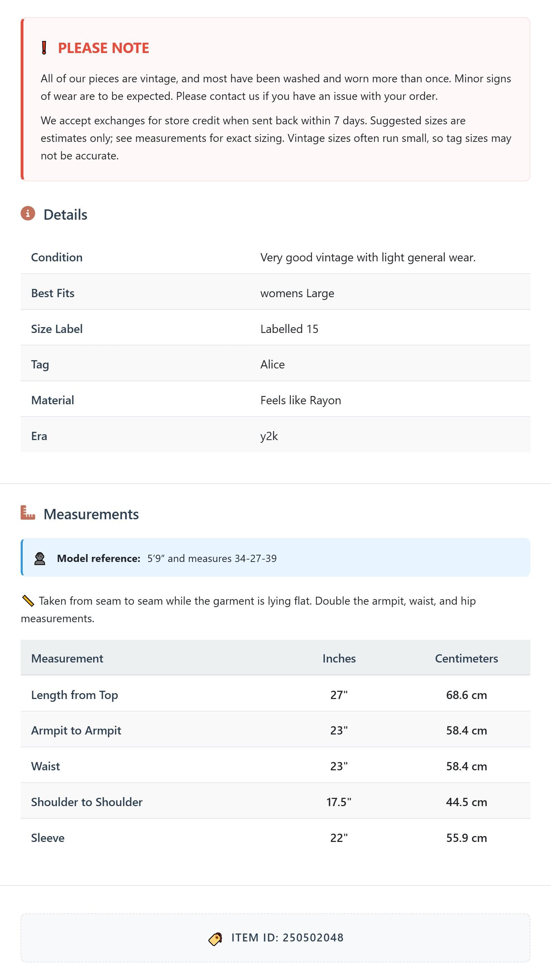Click the Feels like Rayon value
The image size is (551, 980).
coord(301,400)
